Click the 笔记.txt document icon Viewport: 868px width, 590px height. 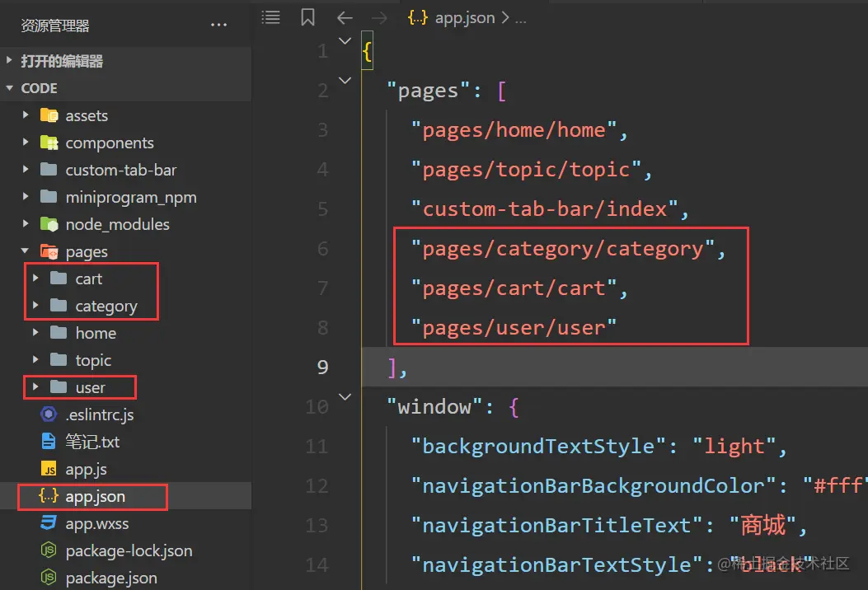click(x=49, y=441)
